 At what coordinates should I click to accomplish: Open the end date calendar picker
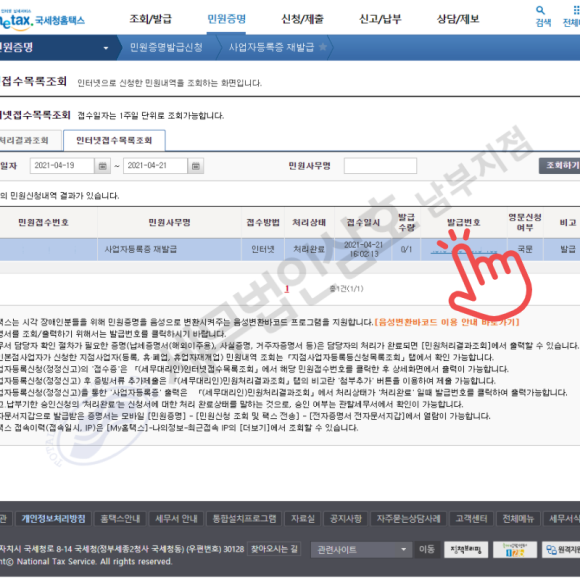[x=196, y=166]
